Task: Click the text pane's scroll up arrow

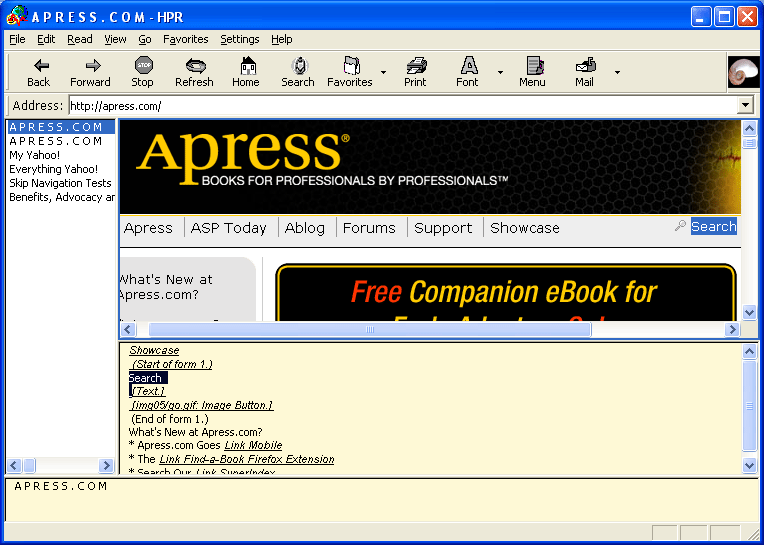Action: pos(749,351)
